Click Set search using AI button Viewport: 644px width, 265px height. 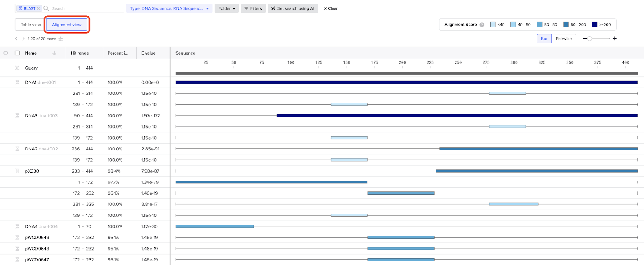[x=293, y=8]
